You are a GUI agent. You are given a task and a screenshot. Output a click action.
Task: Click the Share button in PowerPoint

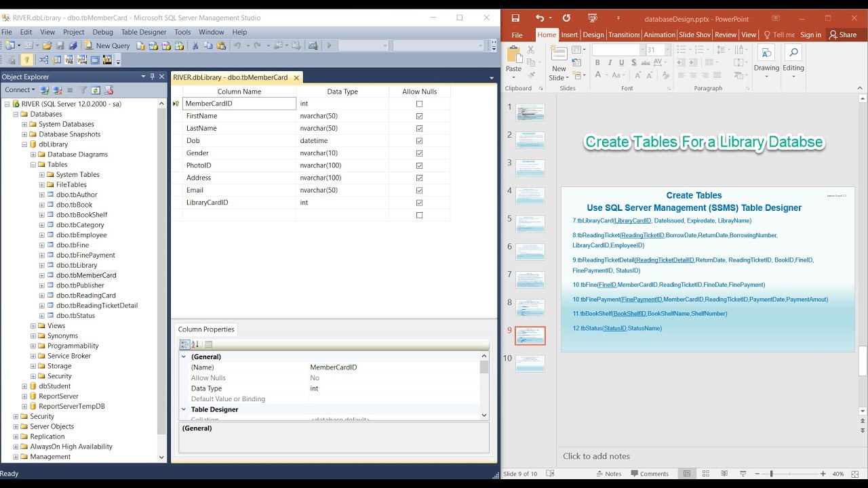(x=843, y=35)
